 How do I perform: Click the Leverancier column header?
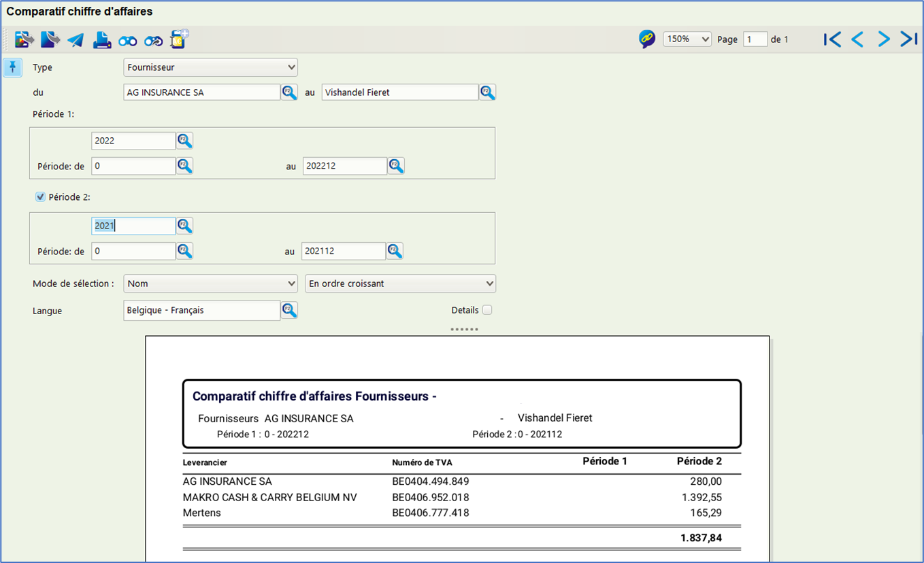pyautogui.click(x=205, y=462)
